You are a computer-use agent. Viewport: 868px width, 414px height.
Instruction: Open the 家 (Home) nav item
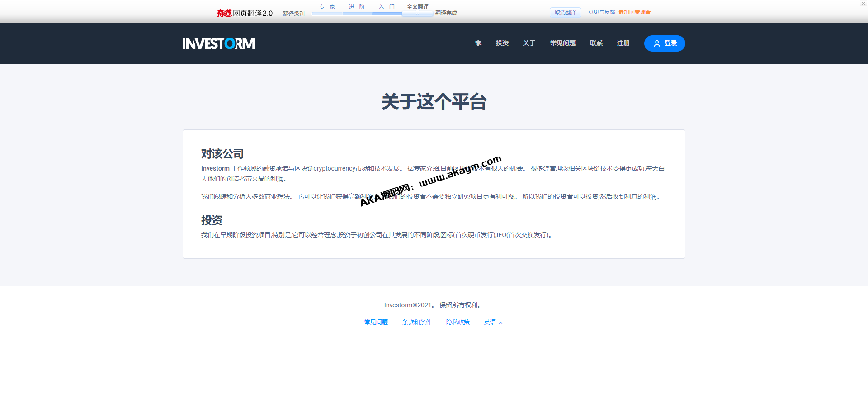point(478,43)
